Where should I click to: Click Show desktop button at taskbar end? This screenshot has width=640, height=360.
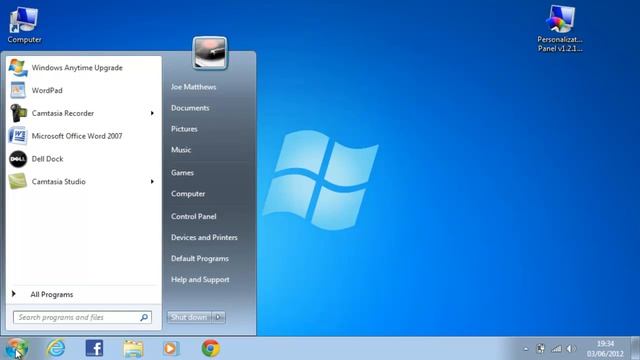tap(635, 349)
